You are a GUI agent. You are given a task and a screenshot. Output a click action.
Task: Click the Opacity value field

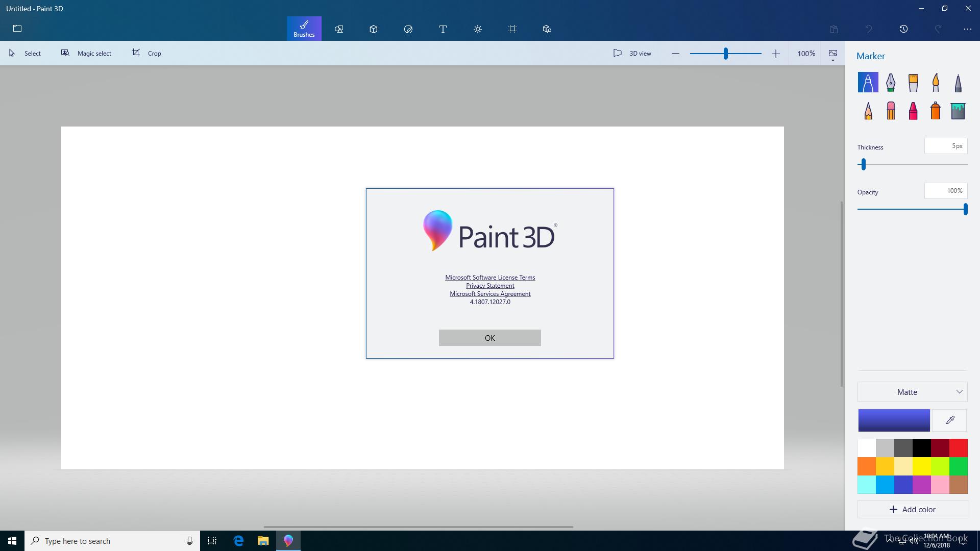946,191
